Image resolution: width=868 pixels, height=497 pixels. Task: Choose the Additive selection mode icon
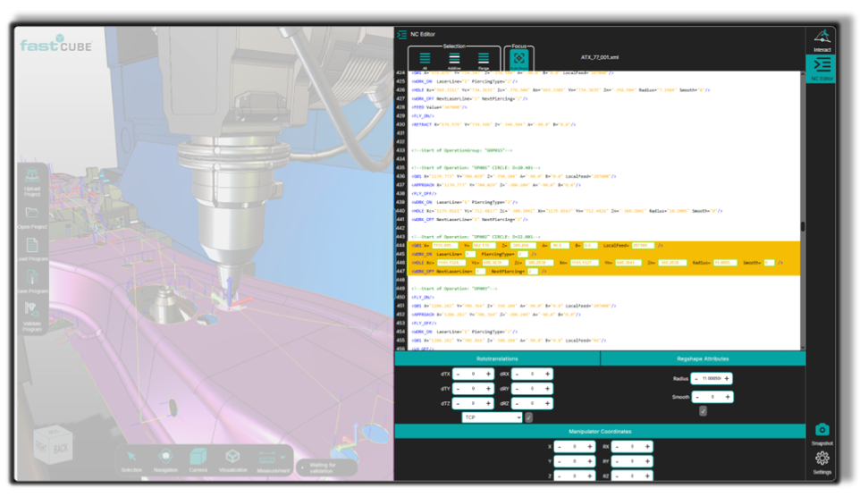point(454,59)
